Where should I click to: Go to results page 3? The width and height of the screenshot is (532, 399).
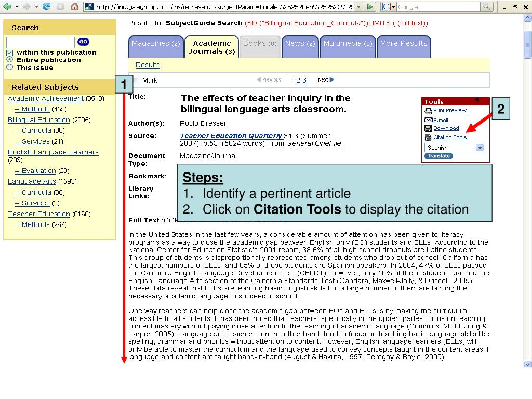point(304,81)
